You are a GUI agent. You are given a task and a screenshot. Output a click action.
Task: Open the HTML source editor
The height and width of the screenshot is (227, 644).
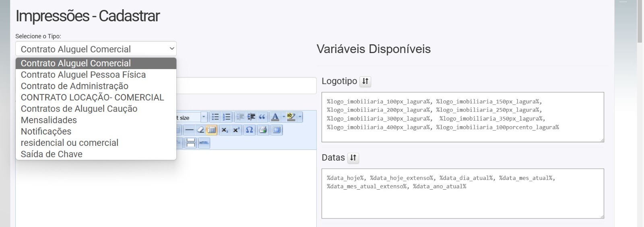pos(204,143)
